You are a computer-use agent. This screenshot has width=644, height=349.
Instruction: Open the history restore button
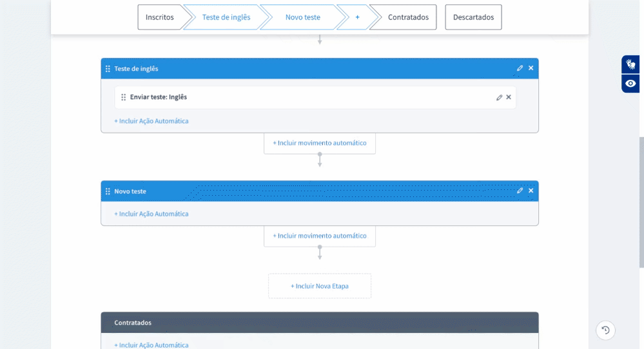point(605,330)
